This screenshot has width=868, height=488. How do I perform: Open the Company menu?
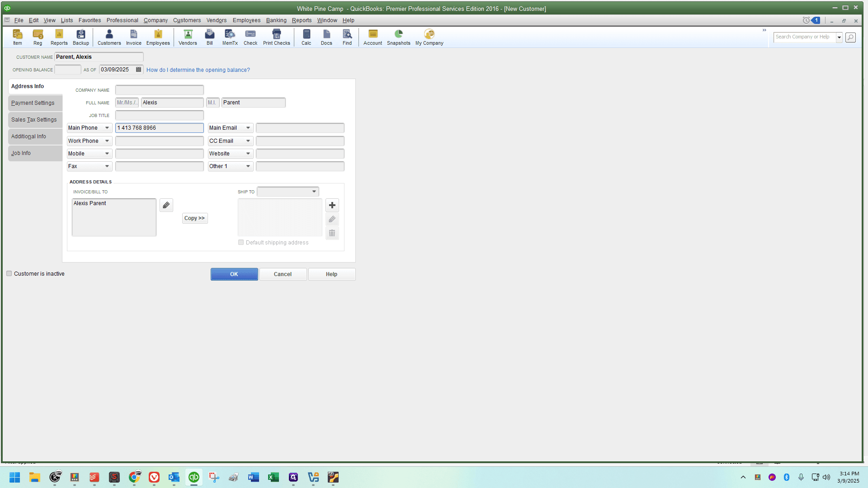pos(156,20)
